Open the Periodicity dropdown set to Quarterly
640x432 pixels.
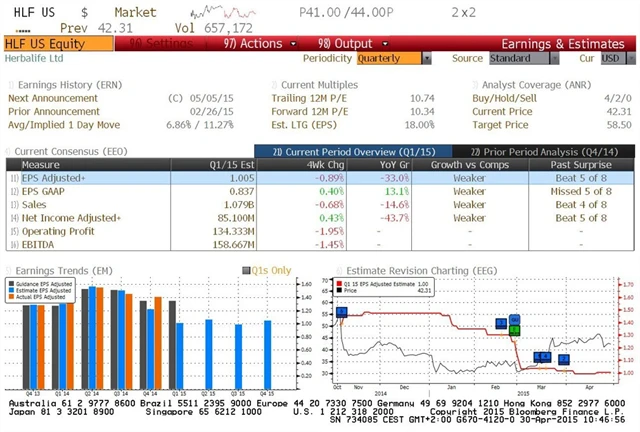point(390,58)
